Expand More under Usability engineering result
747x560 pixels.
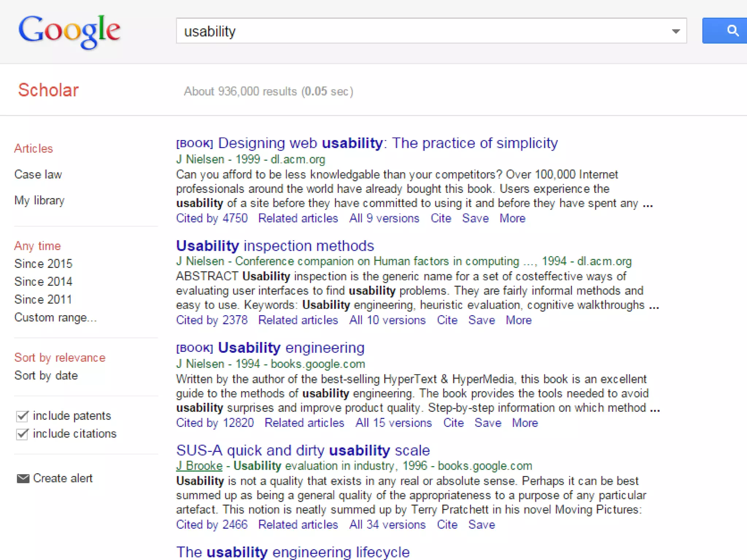coord(525,423)
